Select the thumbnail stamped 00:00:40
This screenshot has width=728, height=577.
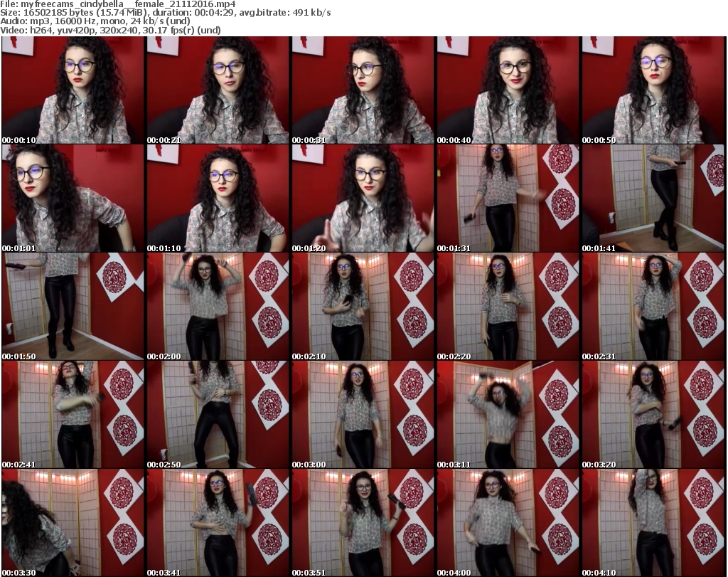508,90
